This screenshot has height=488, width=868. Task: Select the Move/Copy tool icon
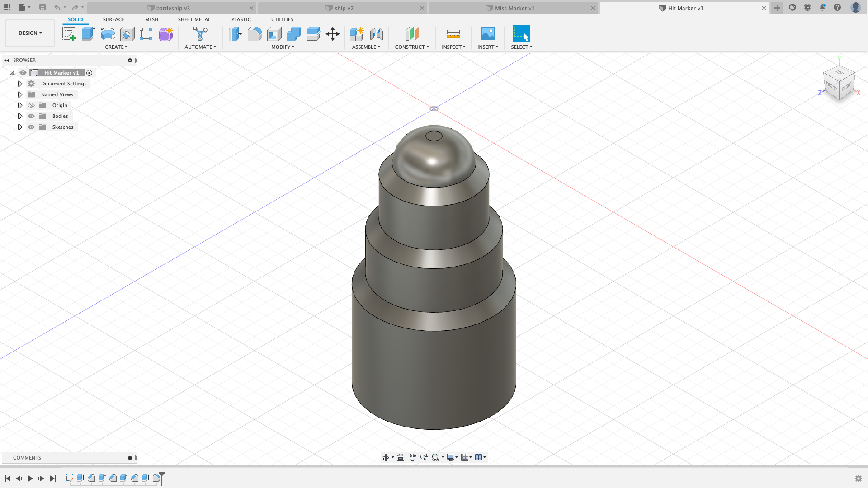pyautogui.click(x=333, y=34)
